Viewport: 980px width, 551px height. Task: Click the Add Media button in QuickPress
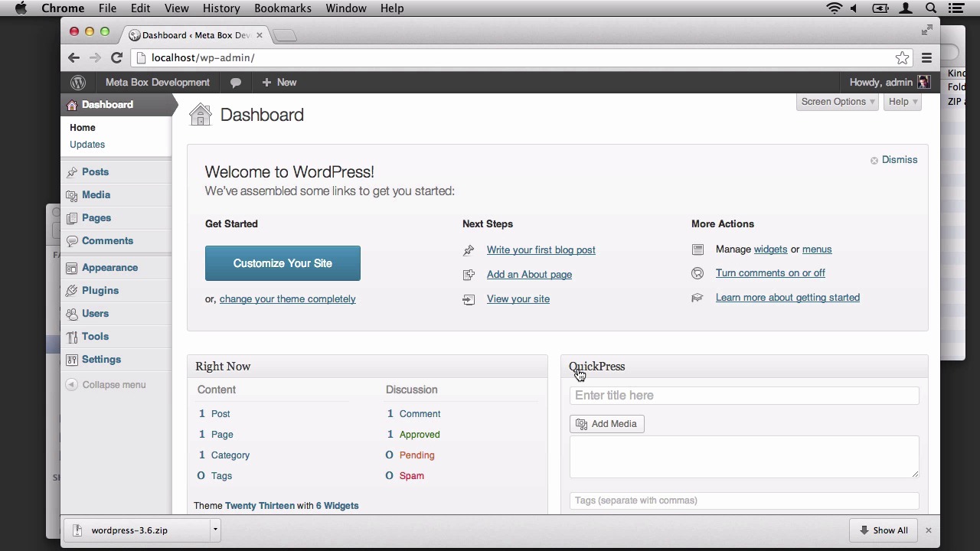tap(607, 424)
